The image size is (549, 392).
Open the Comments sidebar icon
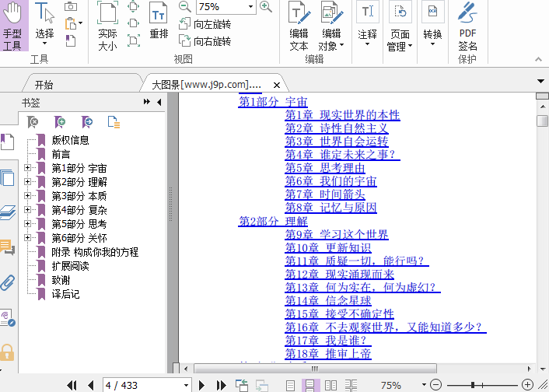coord(7,247)
